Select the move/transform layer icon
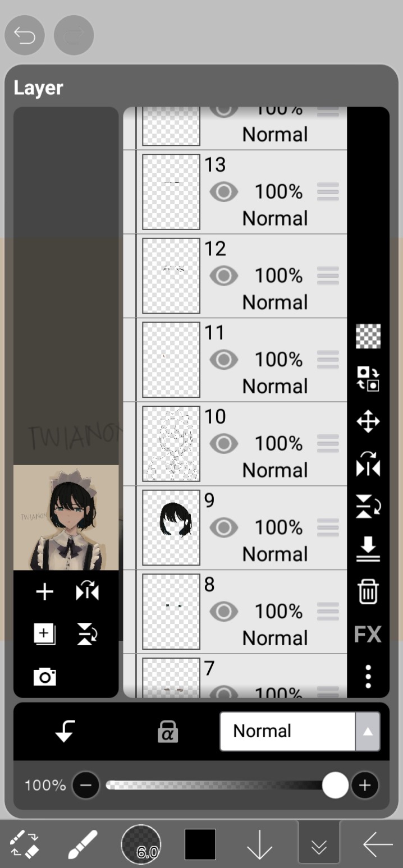403x868 pixels. 368,421
